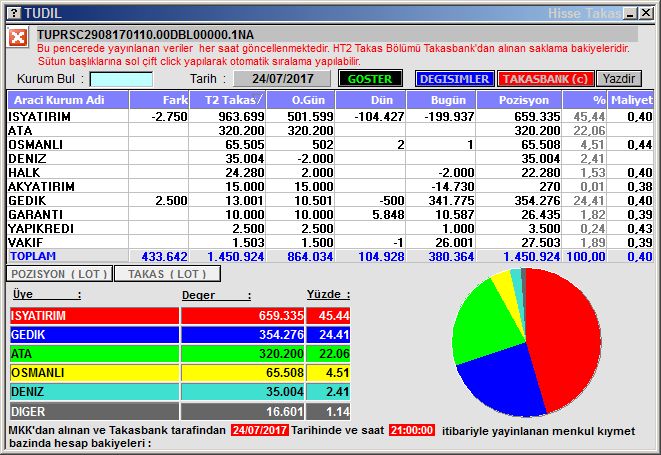Click the yellow OSMANLI legend bar

click(94, 373)
